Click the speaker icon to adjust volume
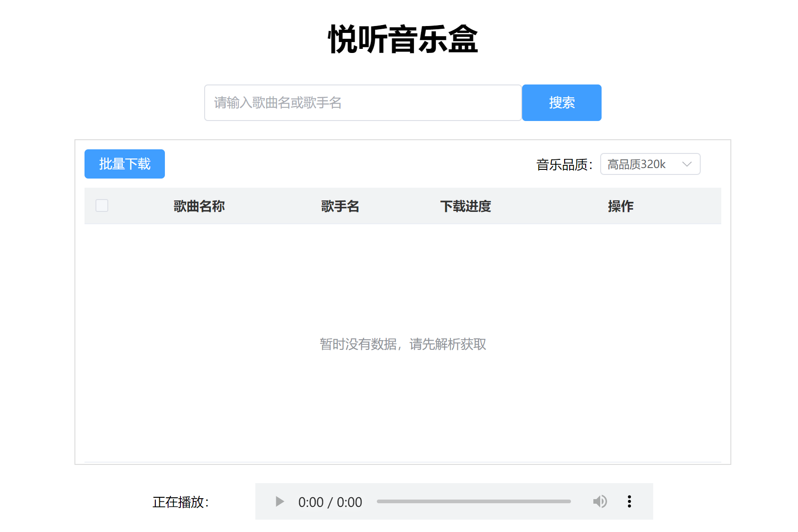This screenshot has width=798, height=532. coord(600,501)
